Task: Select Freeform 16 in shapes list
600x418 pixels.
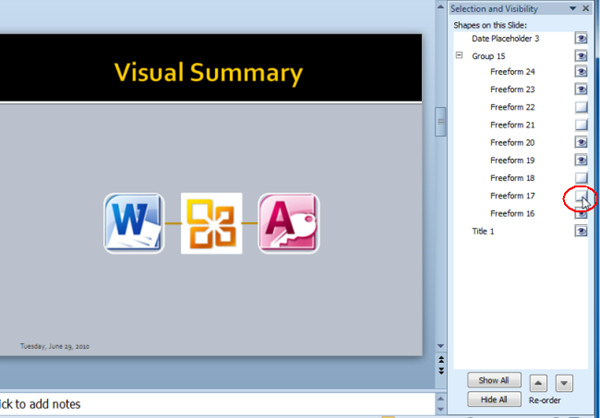Action: pyautogui.click(x=512, y=213)
